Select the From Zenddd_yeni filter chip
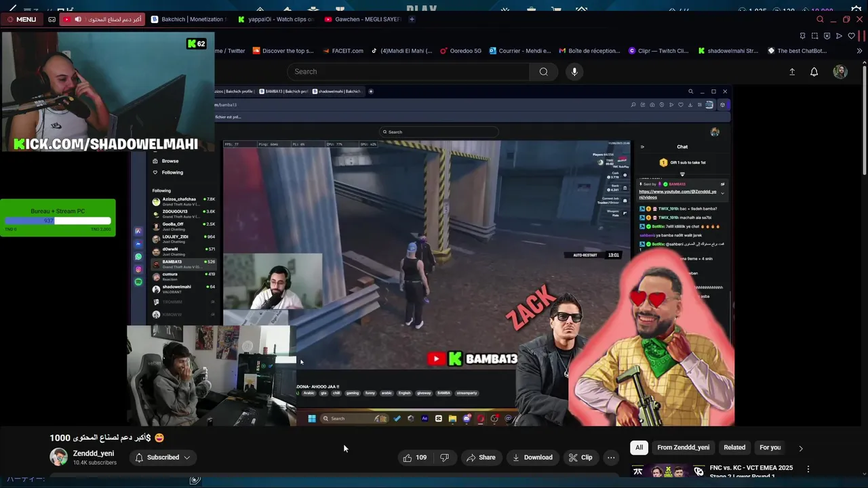Image resolution: width=868 pixels, height=488 pixels. [x=683, y=447]
